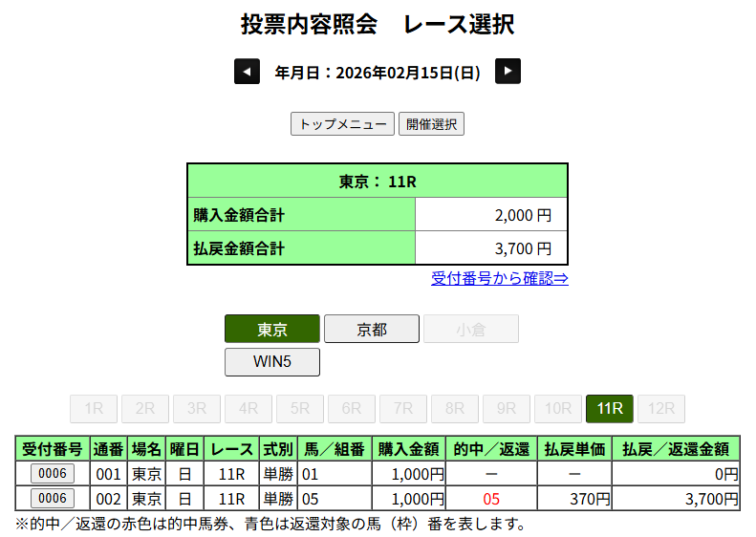
Task: Open the 受付番号から確認 link
Action: 499,278
